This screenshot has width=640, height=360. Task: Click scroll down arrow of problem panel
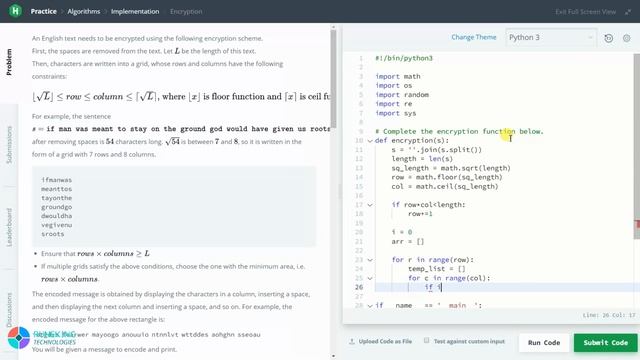tap(333, 356)
